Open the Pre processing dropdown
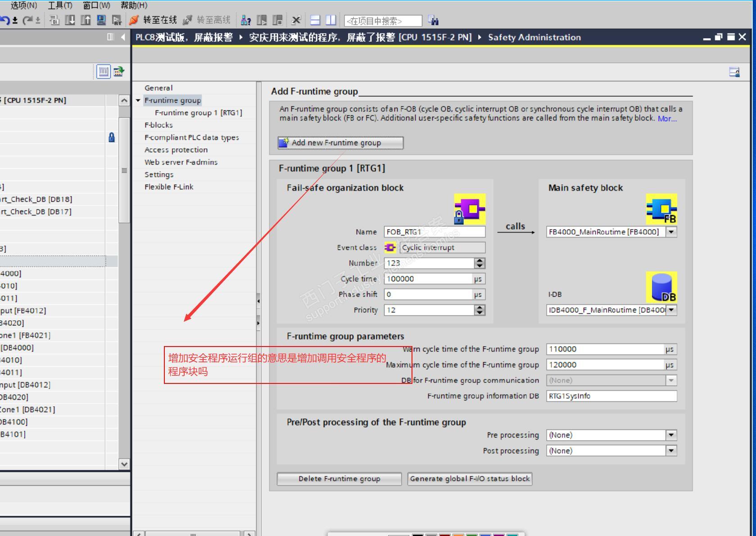The image size is (756, 536). (x=671, y=435)
